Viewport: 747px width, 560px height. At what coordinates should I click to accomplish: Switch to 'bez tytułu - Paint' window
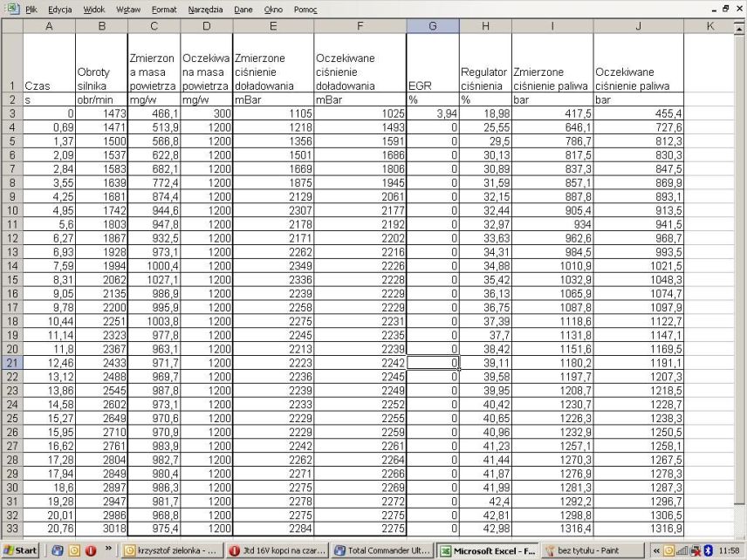(x=593, y=550)
